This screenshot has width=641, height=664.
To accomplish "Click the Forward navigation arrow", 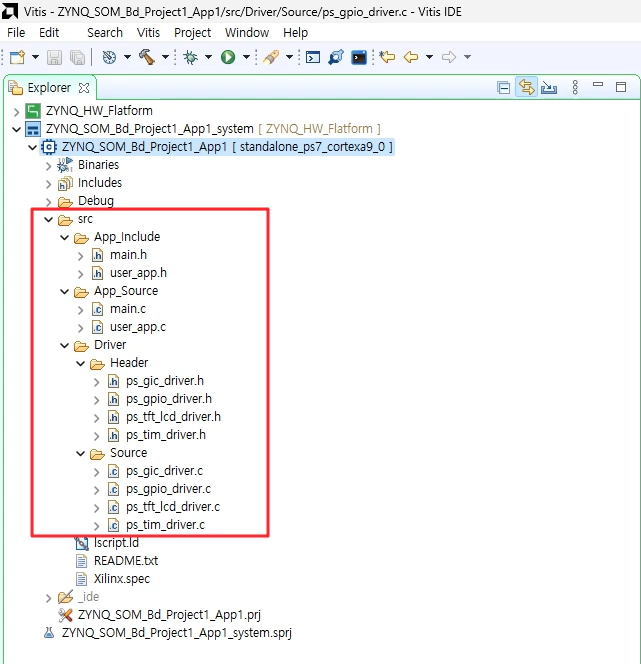I will 448,57.
